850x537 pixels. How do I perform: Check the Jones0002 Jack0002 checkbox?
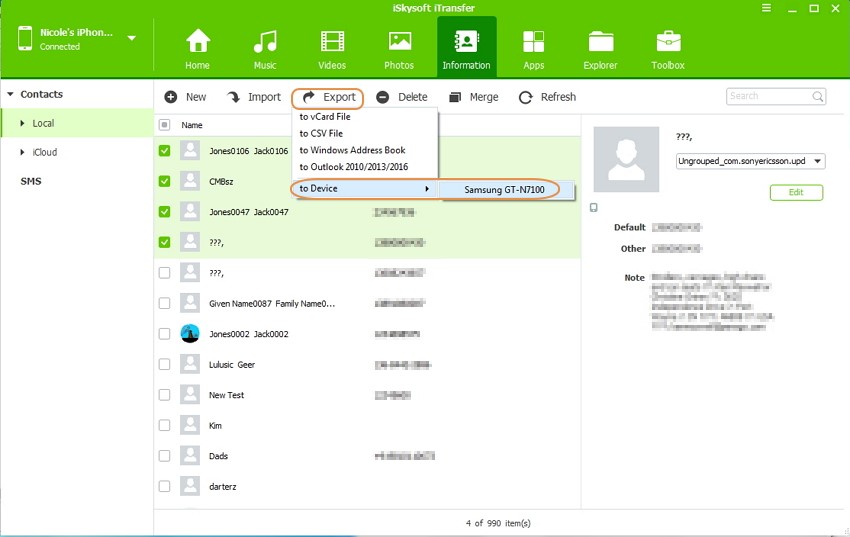(x=164, y=334)
